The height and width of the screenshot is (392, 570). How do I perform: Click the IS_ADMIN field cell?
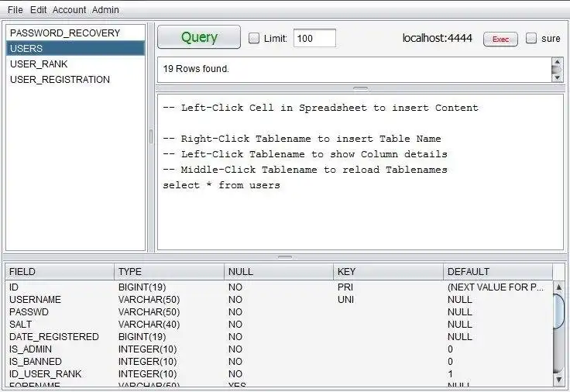(x=60, y=349)
